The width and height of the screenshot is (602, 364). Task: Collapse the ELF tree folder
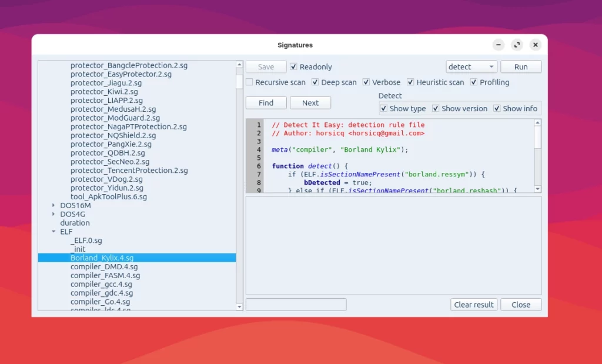pyautogui.click(x=53, y=232)
